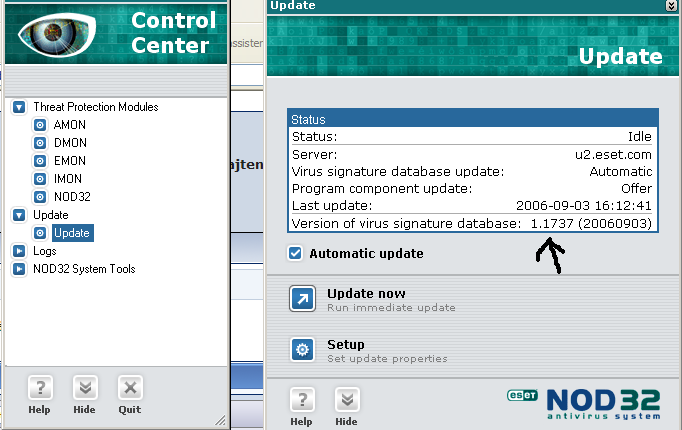The width and height of the screenshot is (682, 430).
Task: Click the EMON module icon
Action: coord(40,161)
